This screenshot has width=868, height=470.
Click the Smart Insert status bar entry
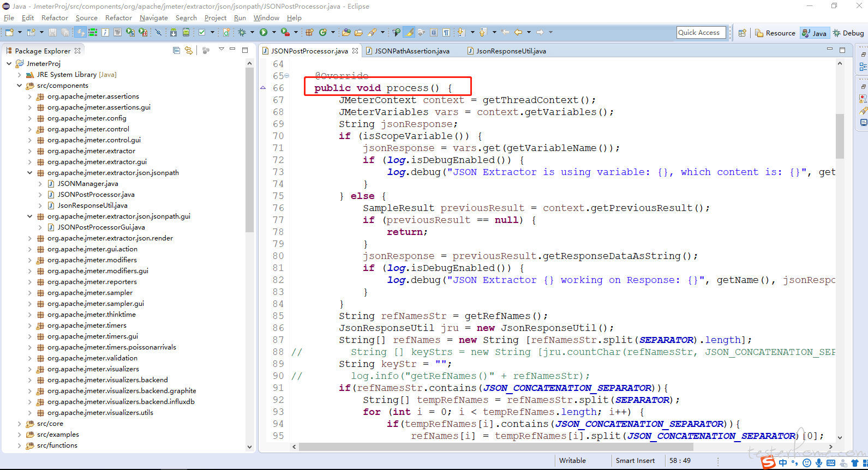636,461
